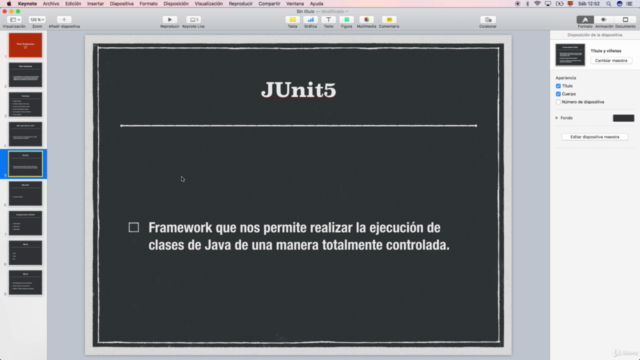Click the Wi-Fi status icon
640x360 pixels.
click(x=537, y=4)
